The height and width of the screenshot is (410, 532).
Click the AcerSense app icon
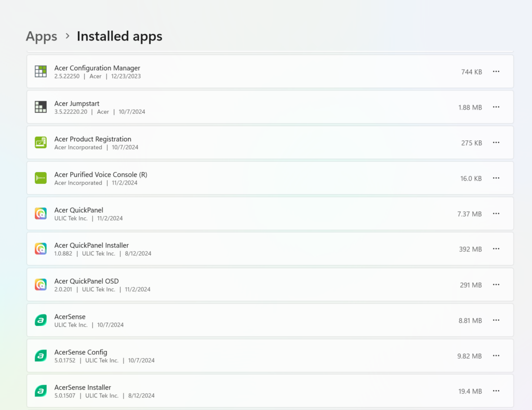point(41,321)
